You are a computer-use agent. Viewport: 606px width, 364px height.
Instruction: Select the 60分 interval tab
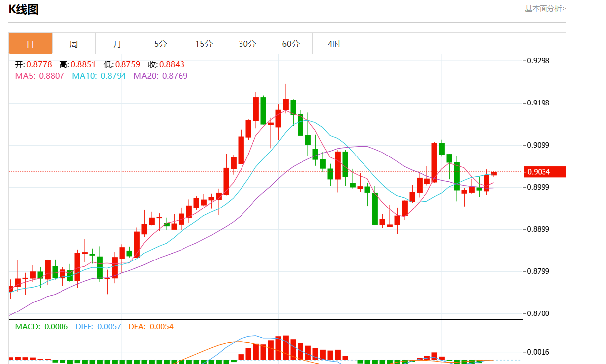(x=291, y=44)
